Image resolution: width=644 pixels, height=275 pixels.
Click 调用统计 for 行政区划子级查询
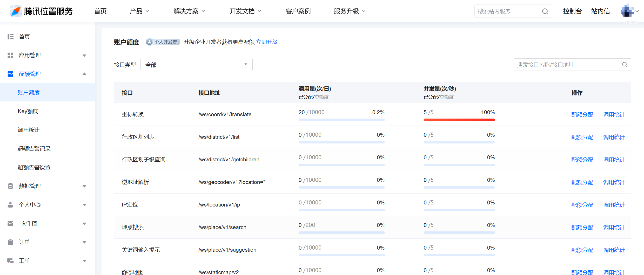click(x=614, y=160)
